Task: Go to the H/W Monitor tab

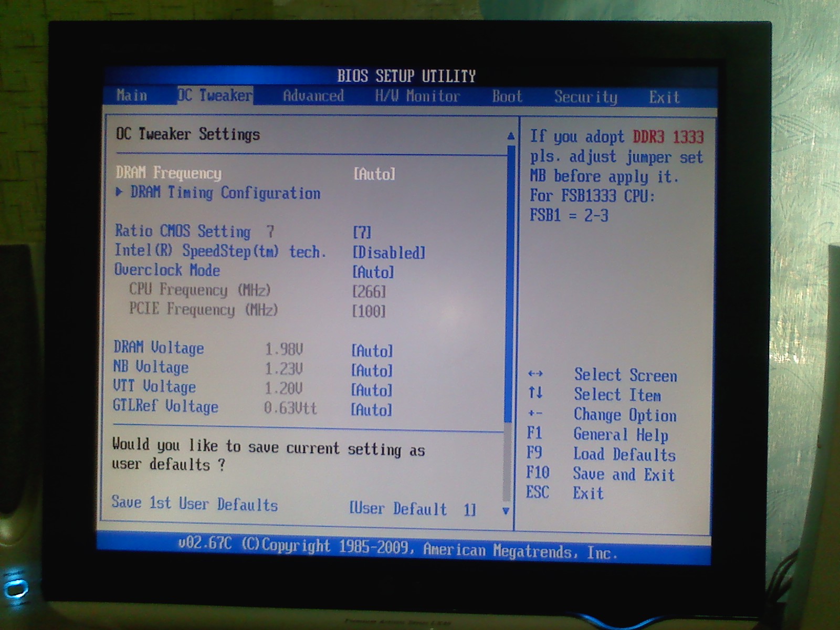Action: pyautogui.click(x=417, y=96)
